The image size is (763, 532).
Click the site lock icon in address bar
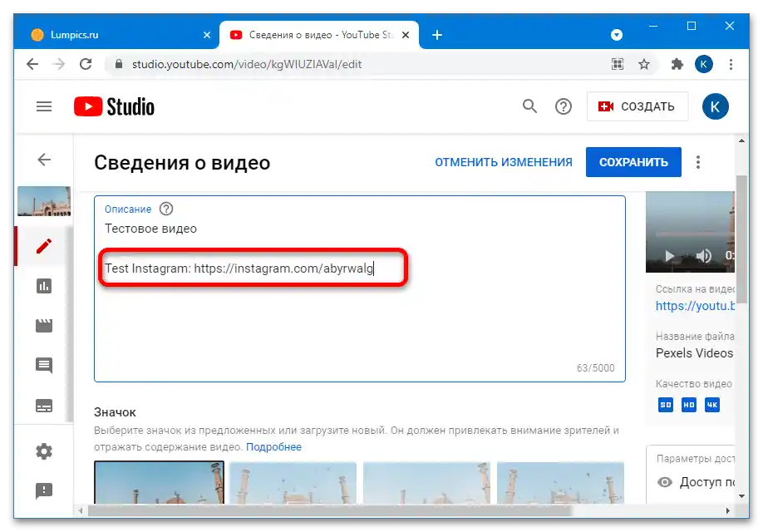(x=118, y=64)
